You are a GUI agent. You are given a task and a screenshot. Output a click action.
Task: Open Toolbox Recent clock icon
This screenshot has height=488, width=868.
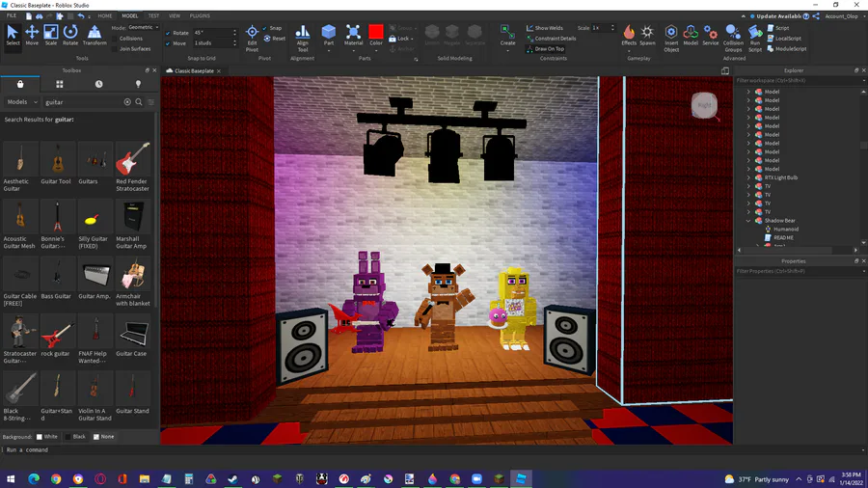tap(98, 84)
